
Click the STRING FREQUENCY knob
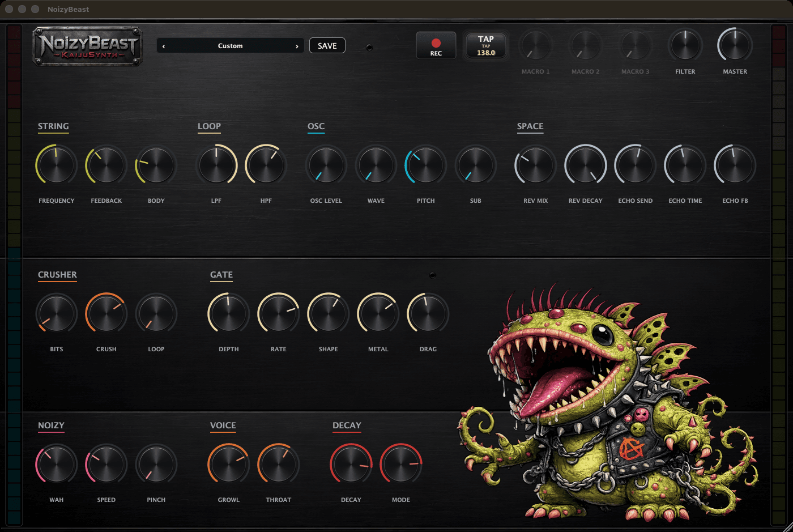[x=57, y=165]
